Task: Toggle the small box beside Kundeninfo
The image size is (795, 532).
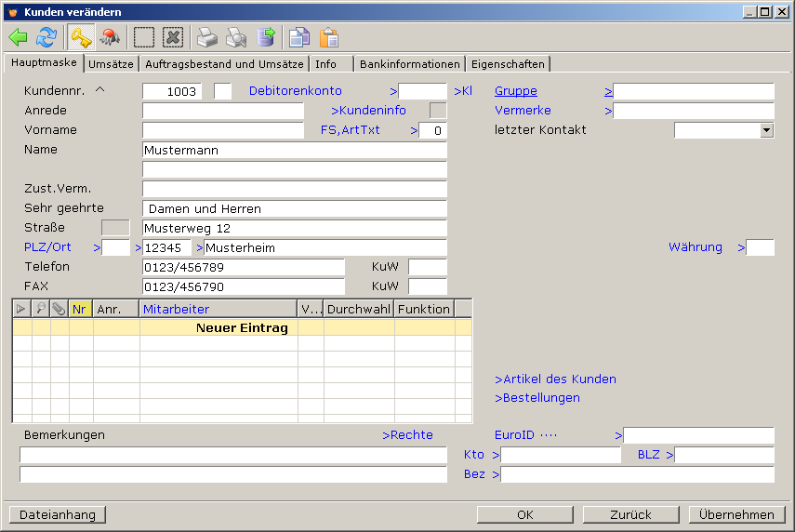Action: tap(437, 111)
